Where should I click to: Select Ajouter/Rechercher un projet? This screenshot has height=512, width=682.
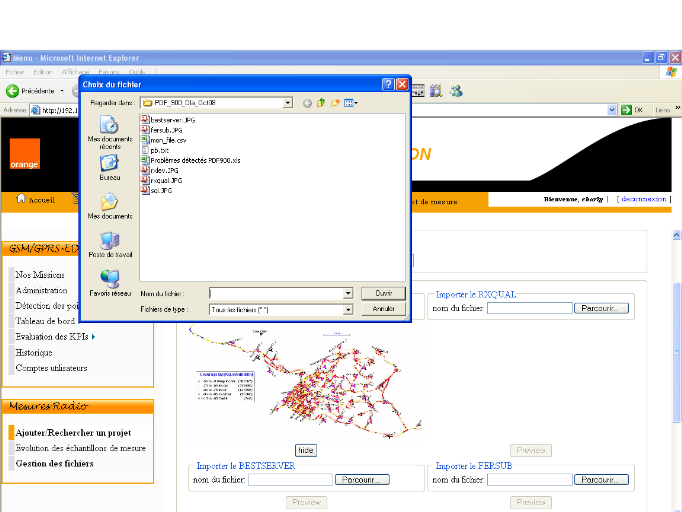point(73,433)
